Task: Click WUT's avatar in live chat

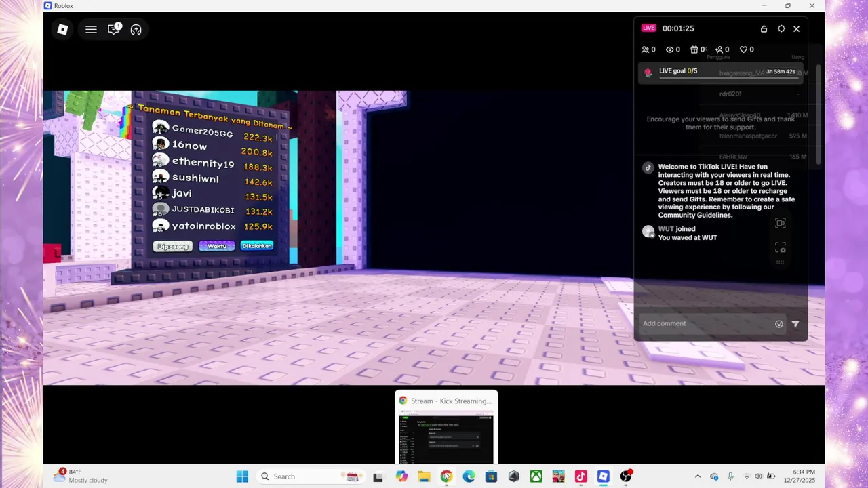Action: click(x=648, y=232)
